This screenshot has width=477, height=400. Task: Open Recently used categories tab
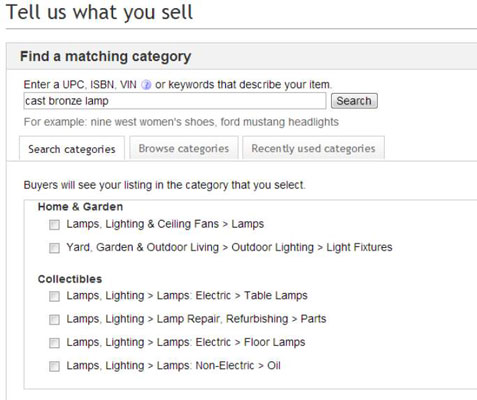[313, 148]
